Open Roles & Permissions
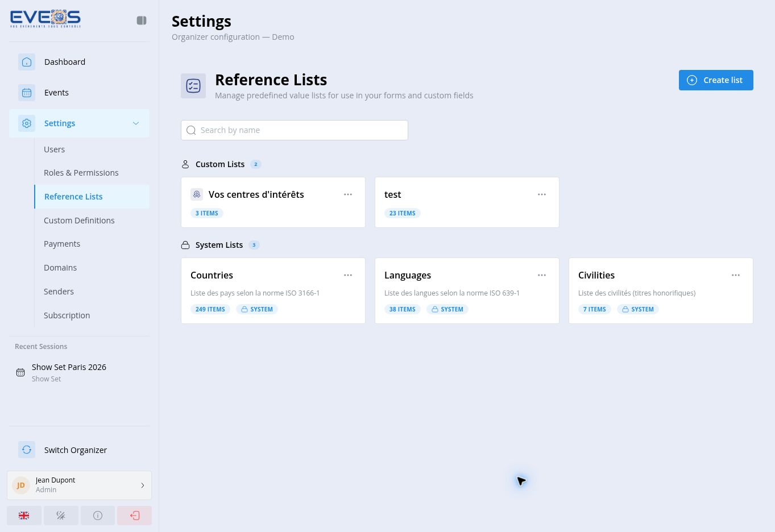 [92, 173]
